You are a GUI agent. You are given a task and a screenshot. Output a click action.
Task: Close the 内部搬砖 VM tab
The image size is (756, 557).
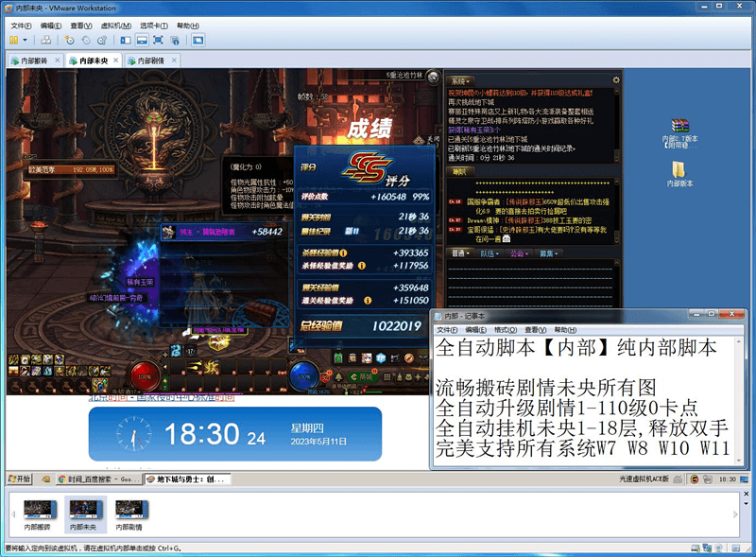(x=58, y=61)
